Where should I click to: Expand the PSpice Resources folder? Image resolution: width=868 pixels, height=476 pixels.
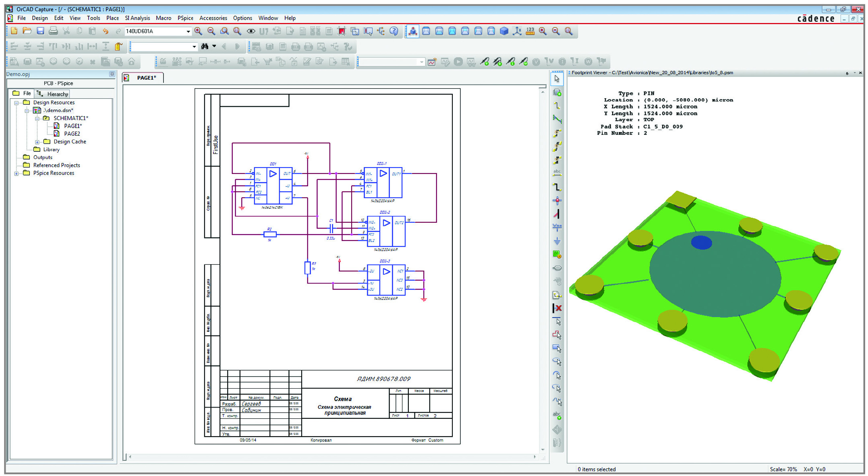point(17,174)
